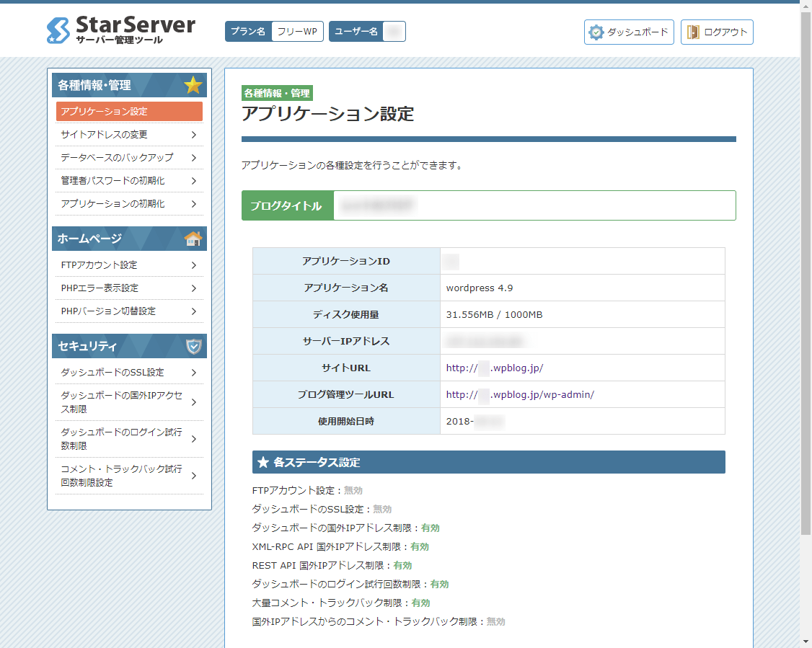Click the star icon beside 各ステータス設定
The height and width of the screenshot is (648, 812).
[263, 462]
